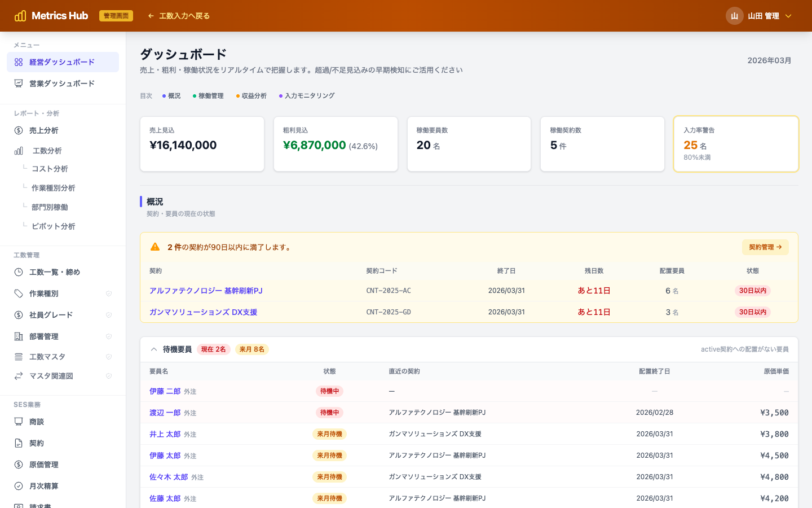Open 経営ダッシュボード from the sidebar
This screenshot has height=508, width=812.
pyautogui.click(x=62, y=62)
